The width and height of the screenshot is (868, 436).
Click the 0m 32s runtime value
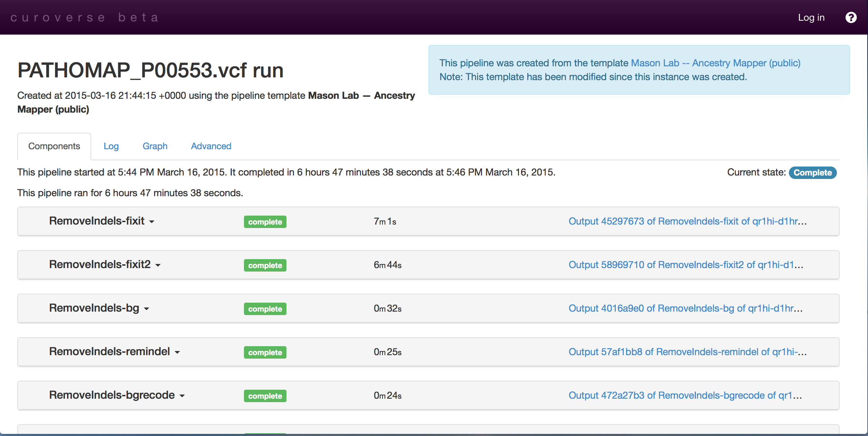[x=387, y=308]
